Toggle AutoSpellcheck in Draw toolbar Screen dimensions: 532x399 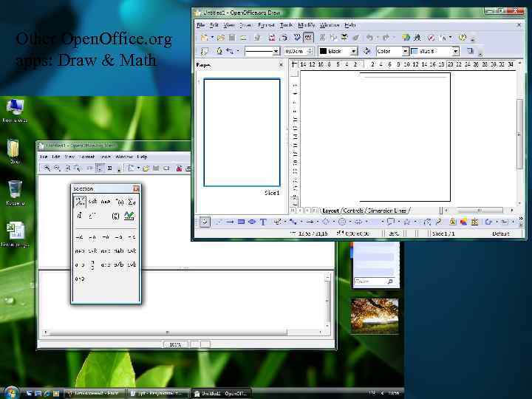point(308,38)
